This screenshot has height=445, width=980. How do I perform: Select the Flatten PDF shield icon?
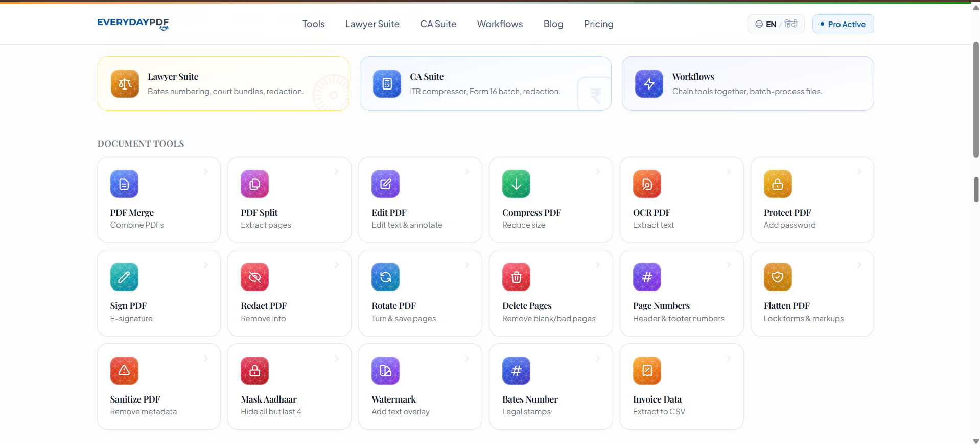778,277
